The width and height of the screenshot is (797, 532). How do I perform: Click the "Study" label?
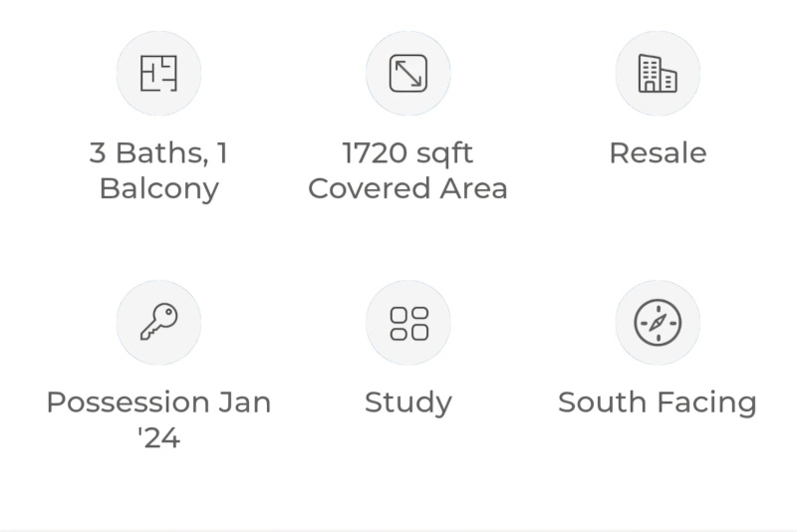coord(408,403)
